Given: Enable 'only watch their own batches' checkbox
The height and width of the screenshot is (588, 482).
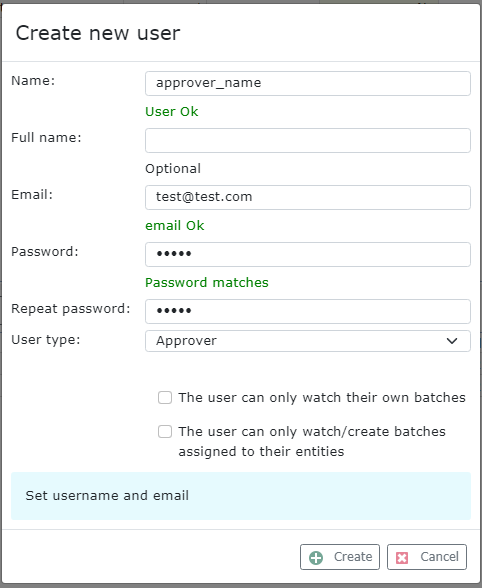Looking at the screenshot, I should pyautogui.click(x=165, y=398).
